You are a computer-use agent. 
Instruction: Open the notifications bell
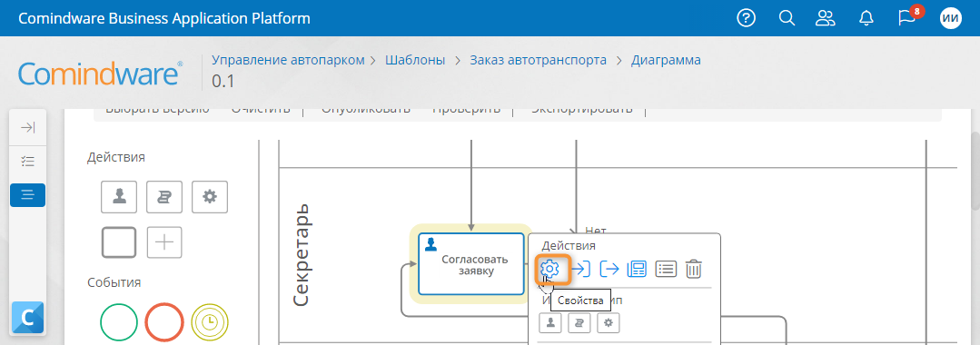point(866,18)
